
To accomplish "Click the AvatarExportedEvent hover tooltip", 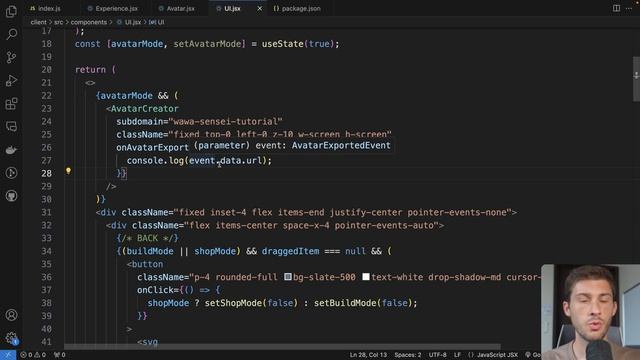I will (292, 146).
